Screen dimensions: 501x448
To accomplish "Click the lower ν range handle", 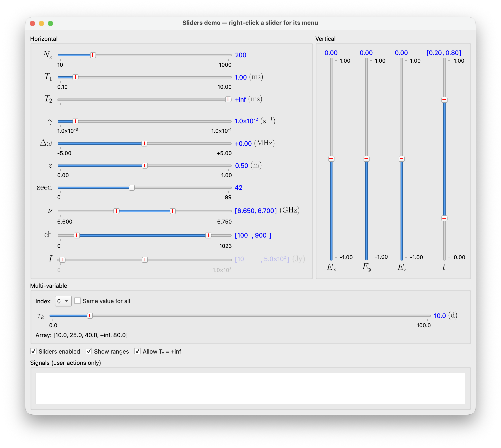I will (116, 211).
